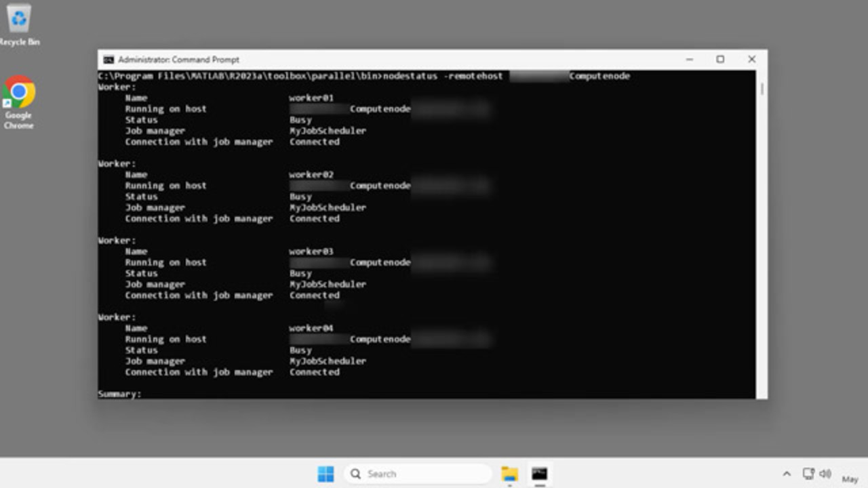Launch Google Chrome from the desktop
The height and width of the screenshot is (488, 868).
[x=19, y=100]
